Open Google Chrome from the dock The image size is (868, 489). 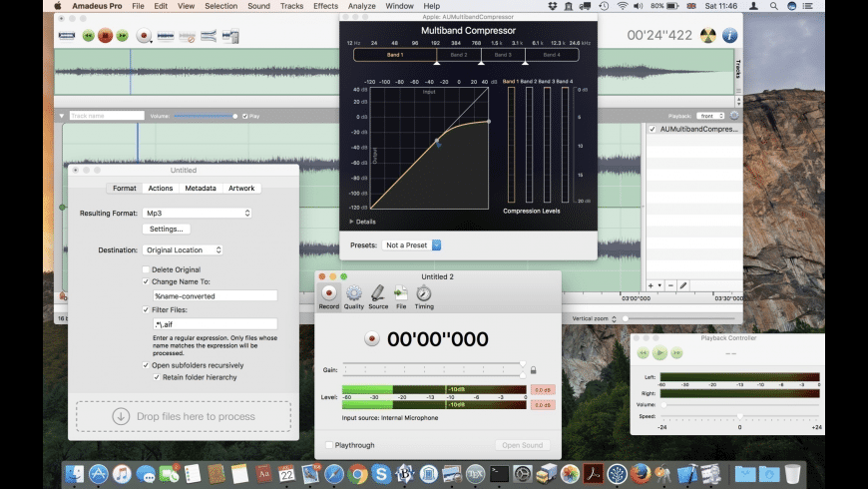357,474
